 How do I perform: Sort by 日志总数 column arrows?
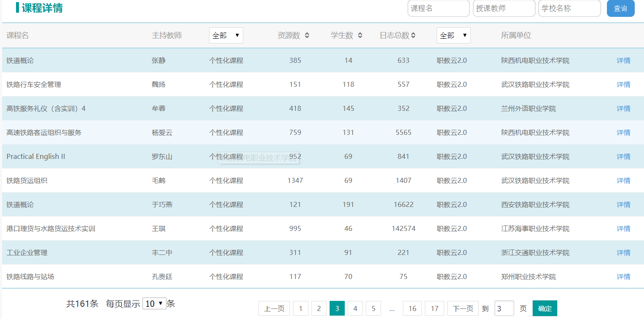[x=413, y=35]
